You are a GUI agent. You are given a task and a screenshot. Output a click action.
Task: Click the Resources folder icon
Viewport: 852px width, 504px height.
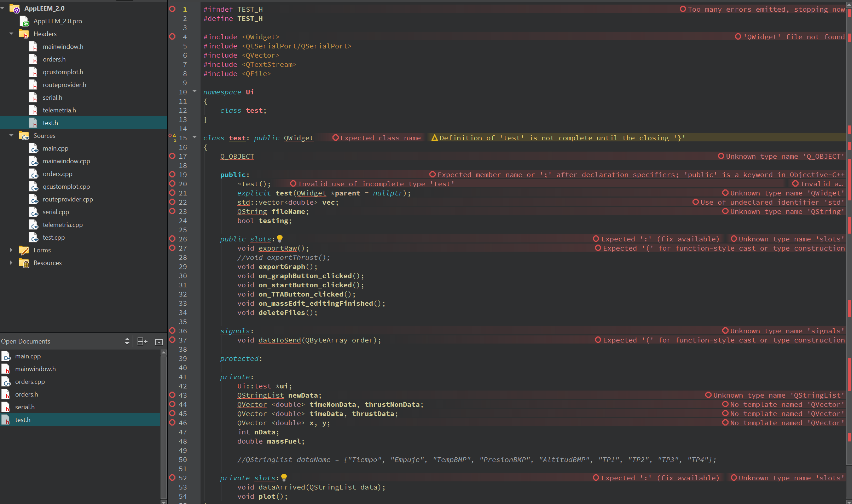tap(24, 263)
